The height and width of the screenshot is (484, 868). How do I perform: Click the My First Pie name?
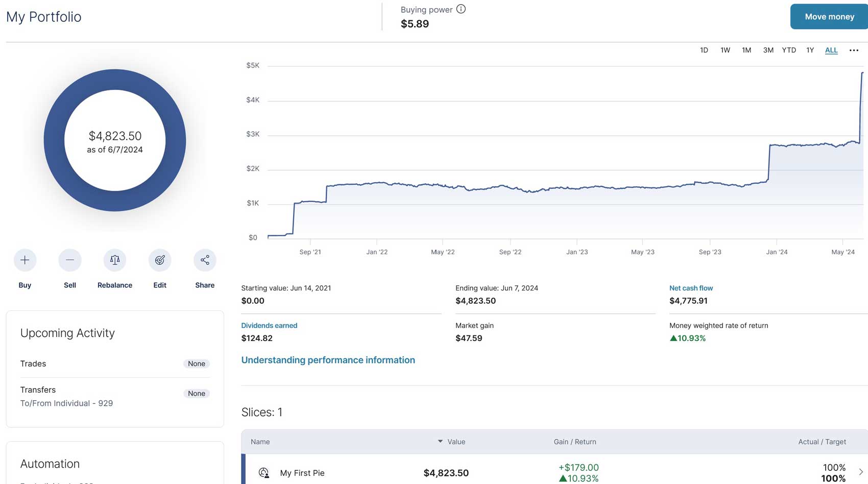[x=302, y=473]
